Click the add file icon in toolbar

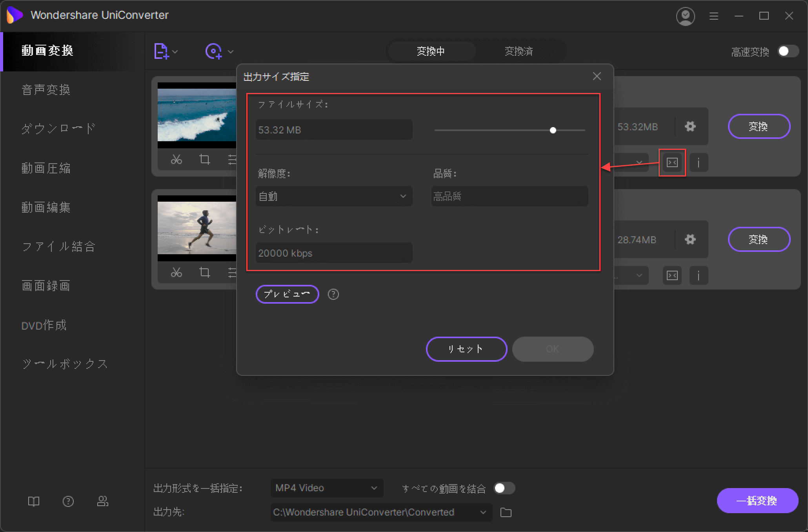161,51
